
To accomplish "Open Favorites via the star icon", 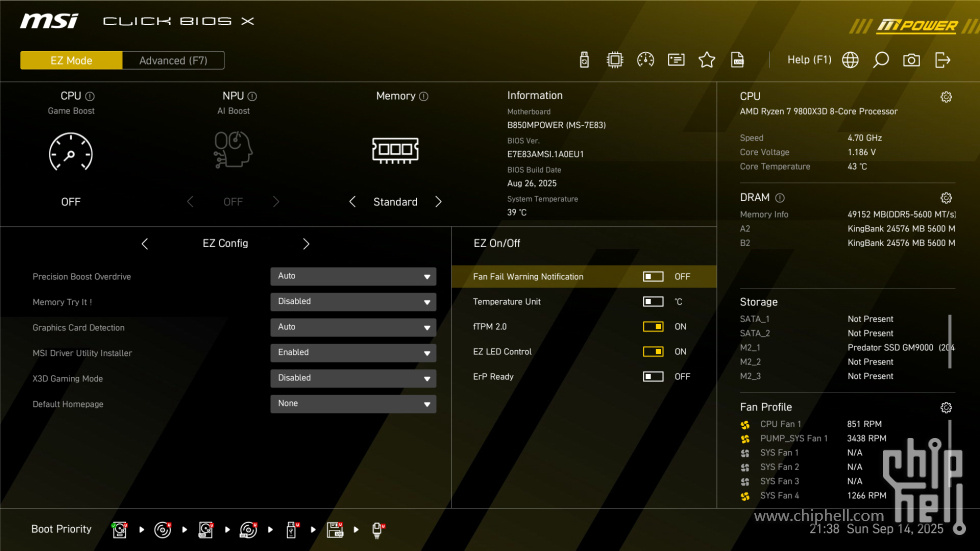I will pos(706,60).
